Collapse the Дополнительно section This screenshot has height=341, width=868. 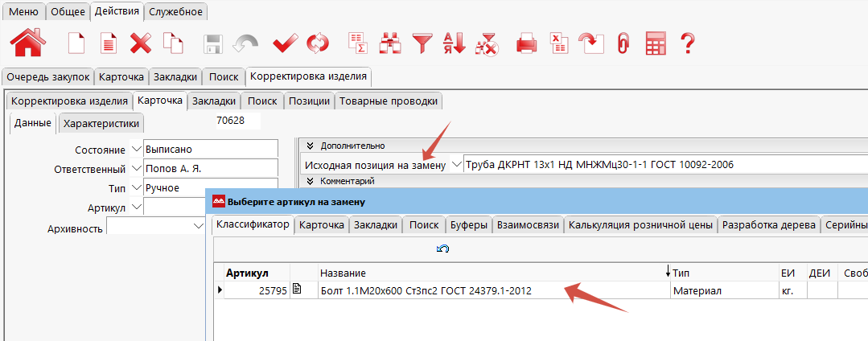(310, 146)
